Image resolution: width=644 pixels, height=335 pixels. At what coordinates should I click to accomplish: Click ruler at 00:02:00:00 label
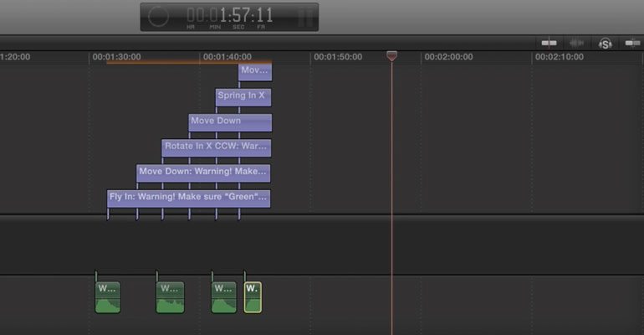448,57
